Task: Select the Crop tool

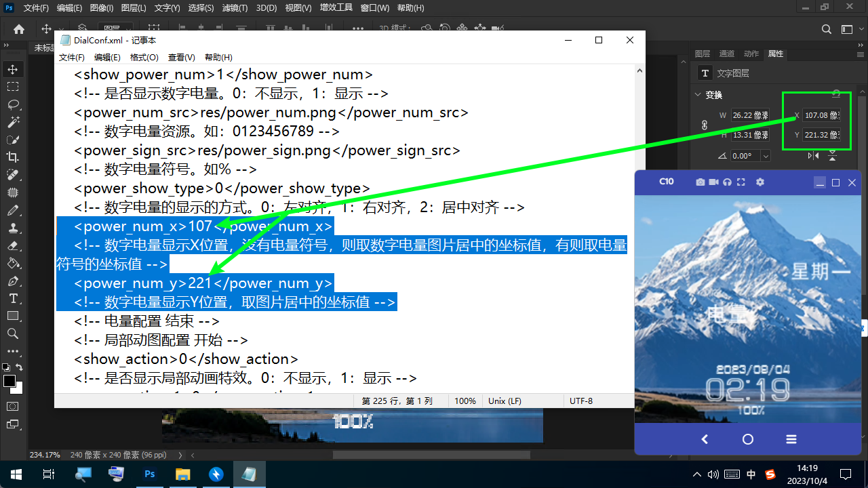Action: (x=13, y=157)
